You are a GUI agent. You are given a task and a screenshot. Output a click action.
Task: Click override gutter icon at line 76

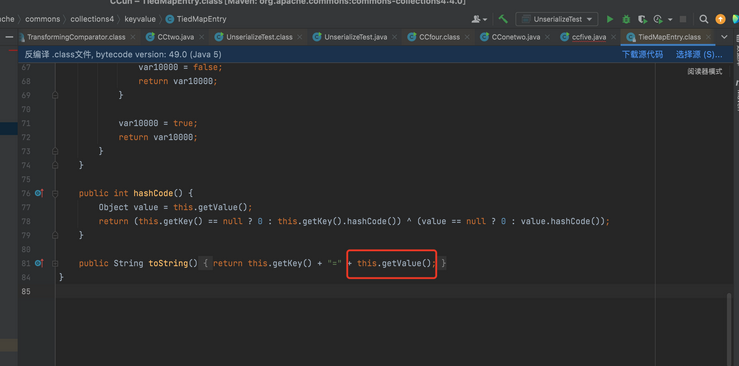pyautogui.click(x=39, y=193)
